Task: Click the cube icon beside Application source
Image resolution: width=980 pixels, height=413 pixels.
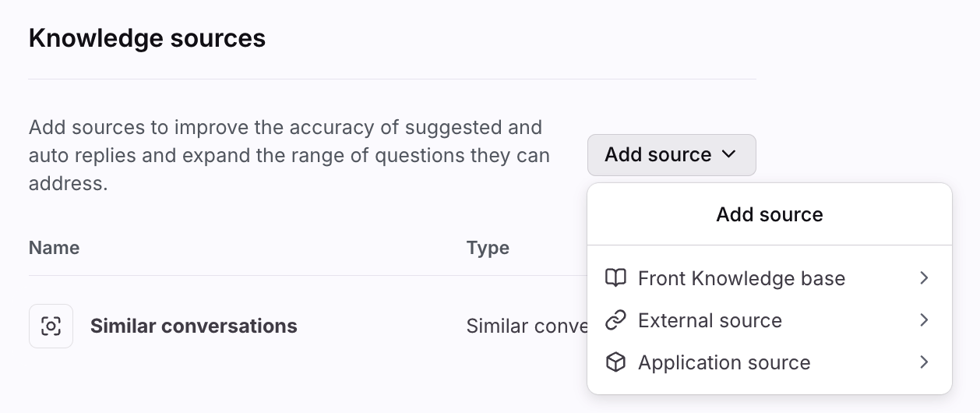Action: click(615, 362)
